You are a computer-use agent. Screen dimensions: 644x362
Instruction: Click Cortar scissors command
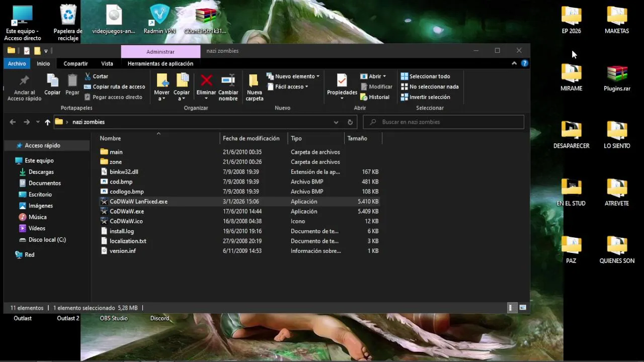coord(96,76)
